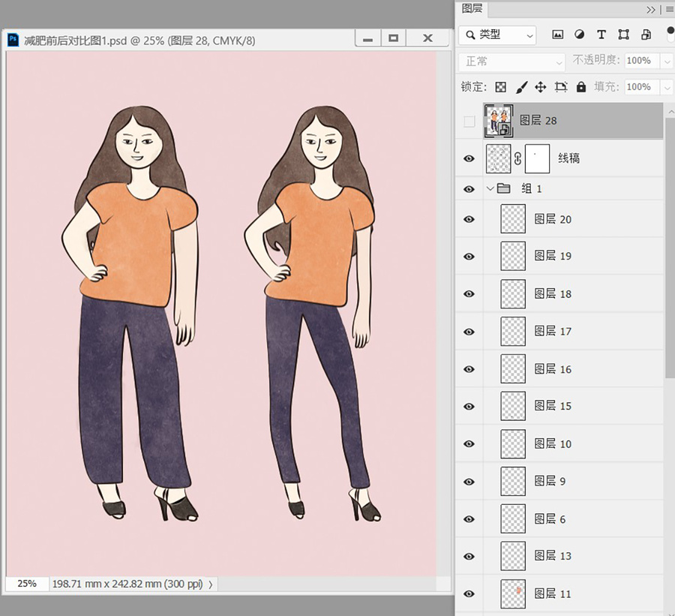Screen dimensions: 675x616
Task: Select layer named 图层 28
Action: (x=538, y=121)
